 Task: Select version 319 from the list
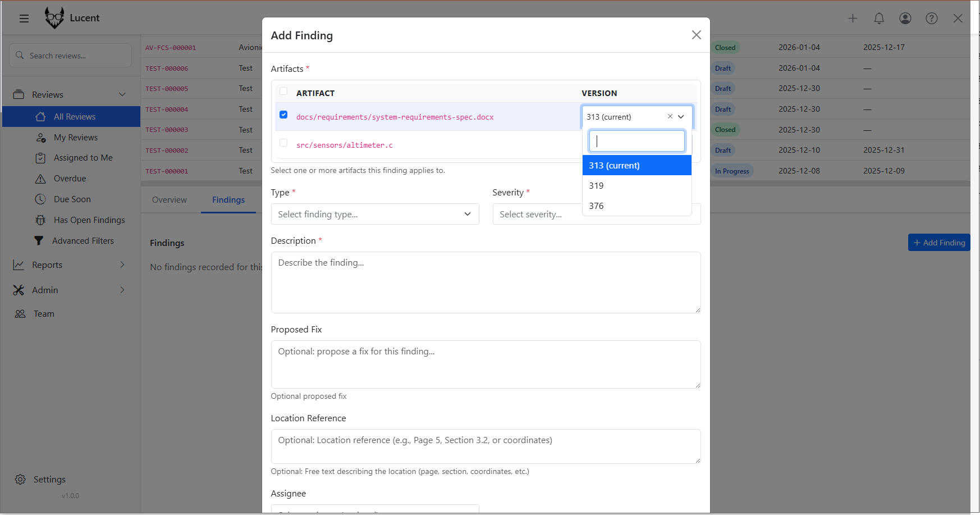(596, 185)
